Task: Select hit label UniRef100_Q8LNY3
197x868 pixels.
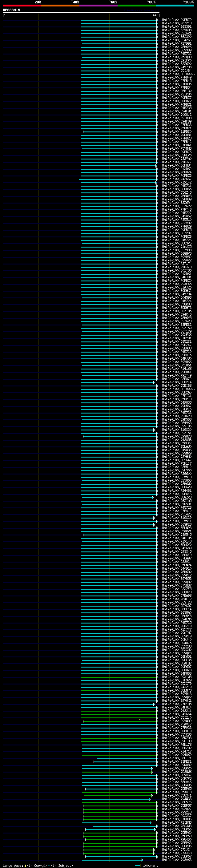Action: point(177,690)
